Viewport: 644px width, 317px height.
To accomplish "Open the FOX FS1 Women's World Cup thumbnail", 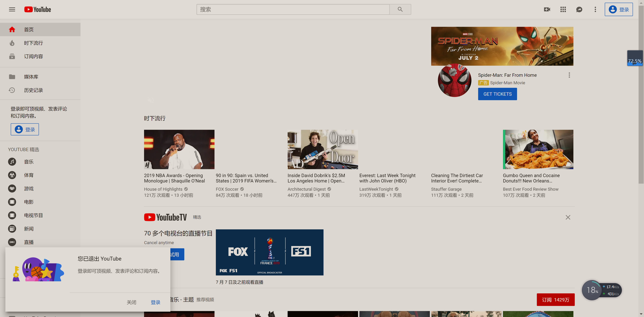I will 270,252.
